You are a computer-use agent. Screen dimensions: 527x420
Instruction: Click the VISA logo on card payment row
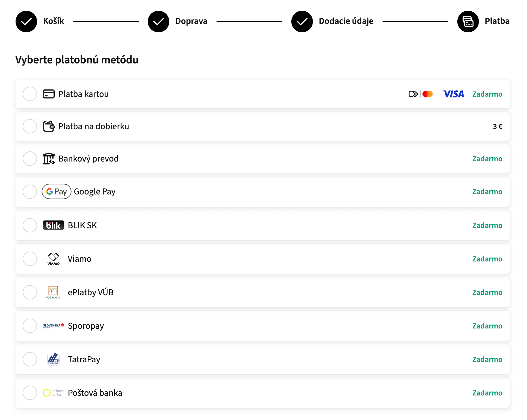[453, 94]
